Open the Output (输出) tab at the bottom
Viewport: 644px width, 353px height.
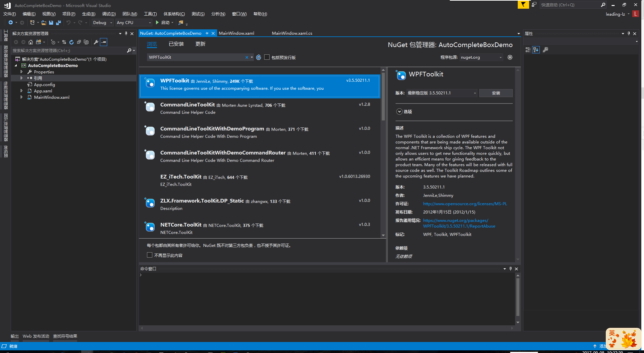tap(15, 336)
